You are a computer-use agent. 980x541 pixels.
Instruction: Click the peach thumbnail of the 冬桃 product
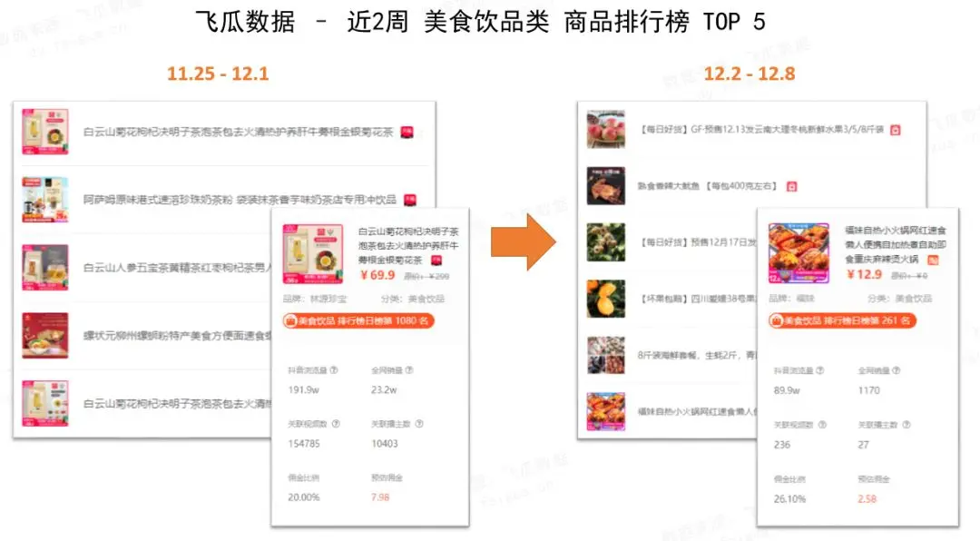click(605, 130)
